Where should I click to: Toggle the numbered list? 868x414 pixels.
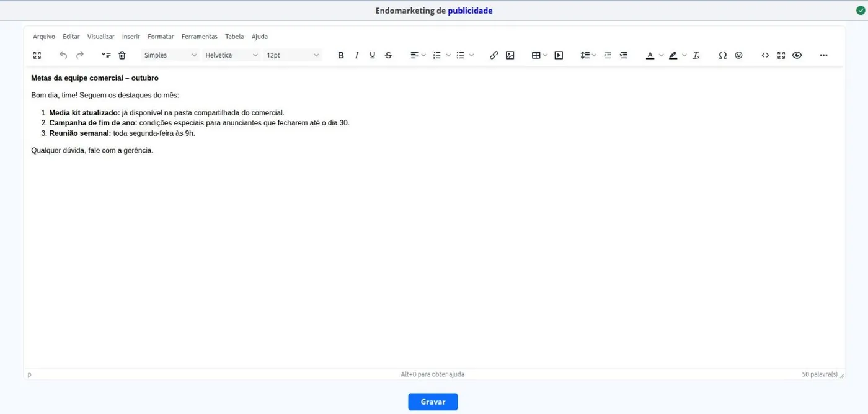[437, 55]
